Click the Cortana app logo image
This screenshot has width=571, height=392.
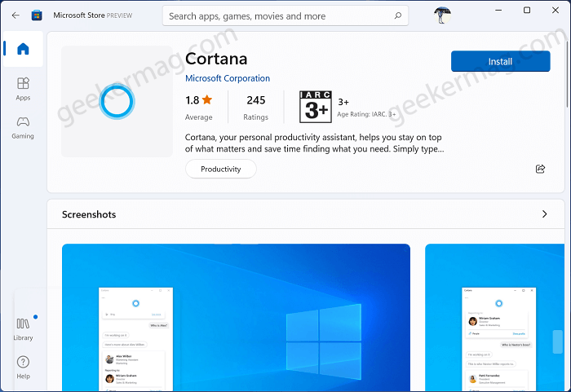click(x=117, y=102)
